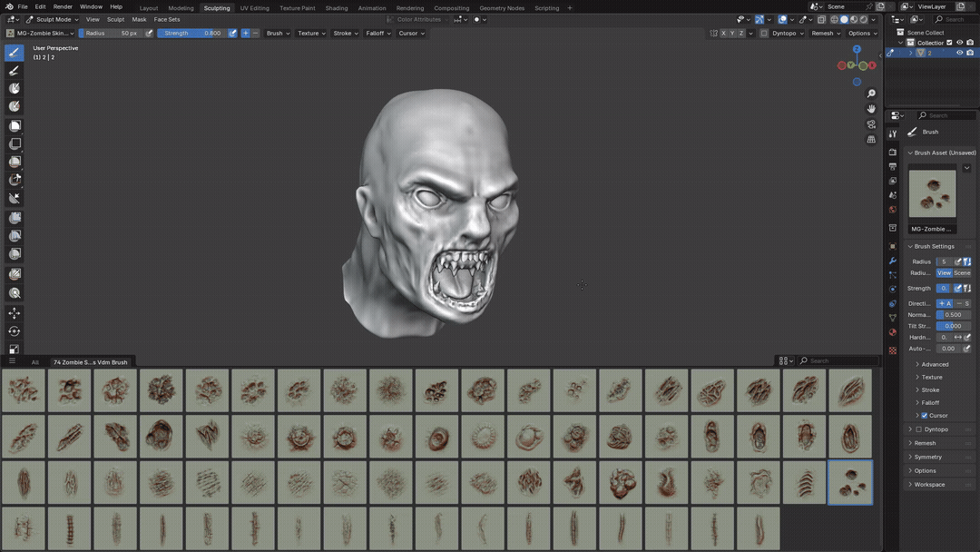Image resolution: width=980 pixels, height=552 pixels.
Task: Click the zoom magnifier icon in viewport
Action: tap(871, 94)
